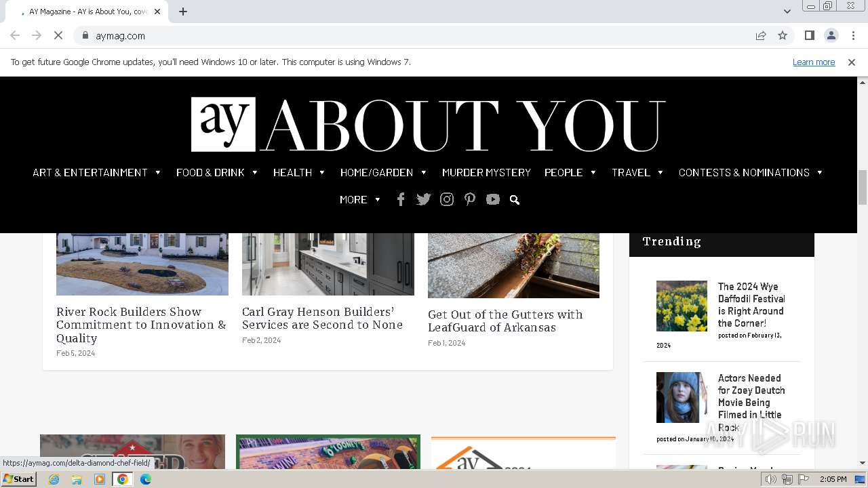Toggle the browser side panel
Viewport: 868px width, 488px height.
(x=809, y=35)
